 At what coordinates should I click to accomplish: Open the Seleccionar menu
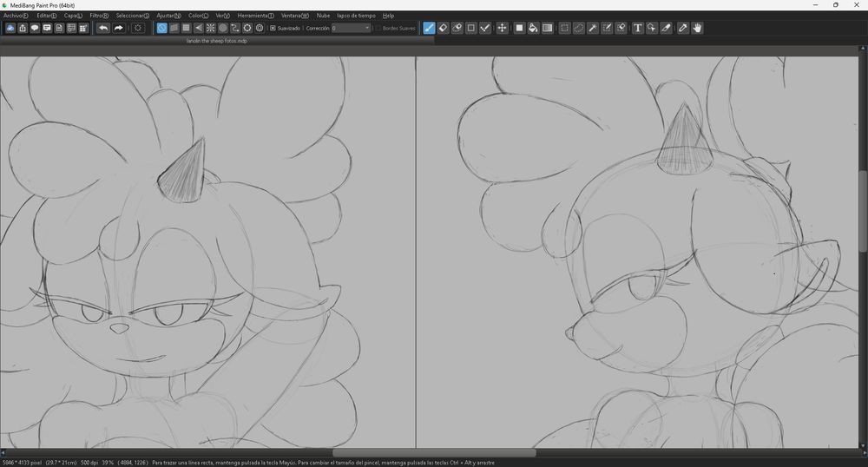coord(132,16)
